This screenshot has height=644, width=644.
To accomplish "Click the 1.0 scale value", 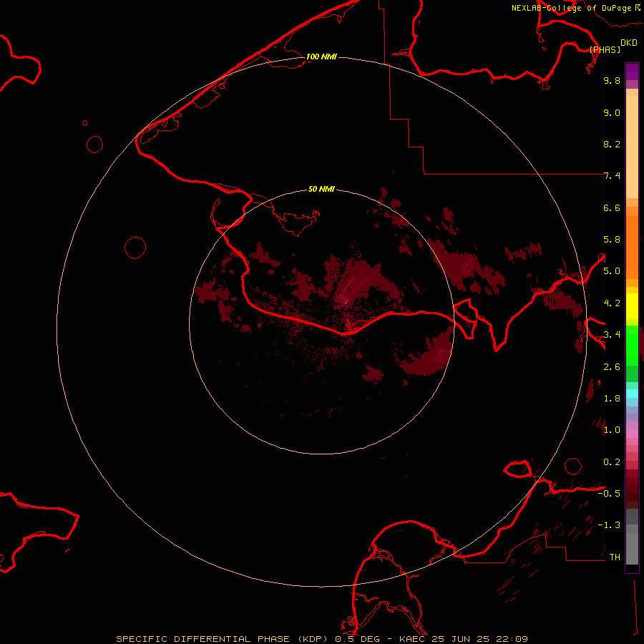I will pyautogui.click(x=612, y=430).
